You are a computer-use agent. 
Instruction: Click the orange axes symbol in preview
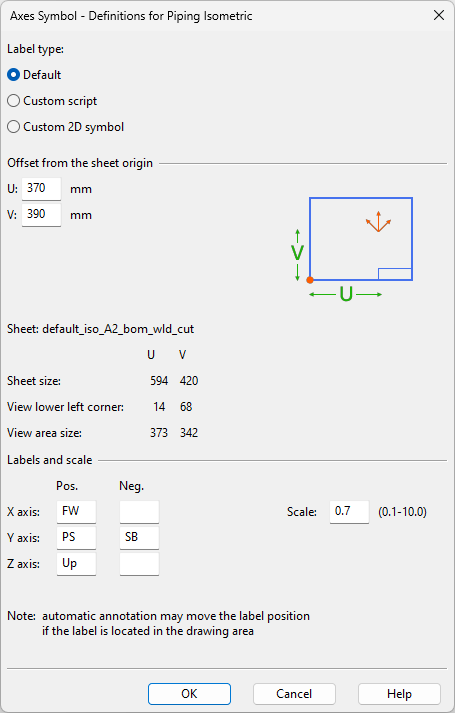tap(378, 221)
